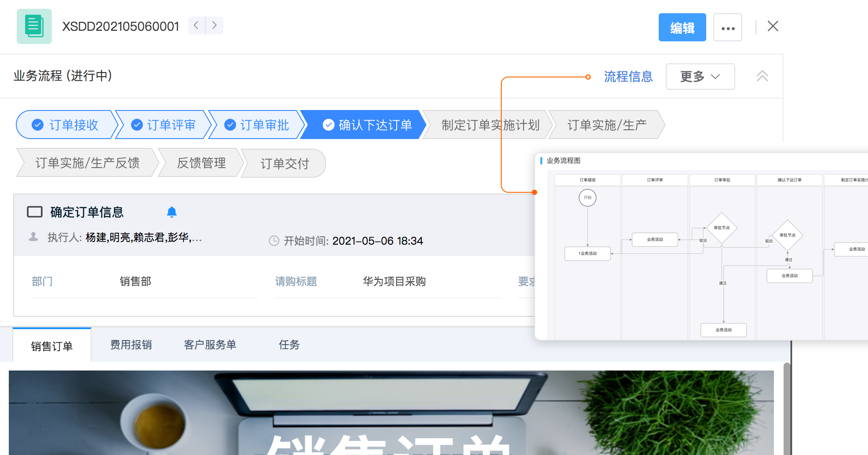Close the order detail panel
Image resolution: width=868 pixels, height=455 pixels.
pos(773,26)
